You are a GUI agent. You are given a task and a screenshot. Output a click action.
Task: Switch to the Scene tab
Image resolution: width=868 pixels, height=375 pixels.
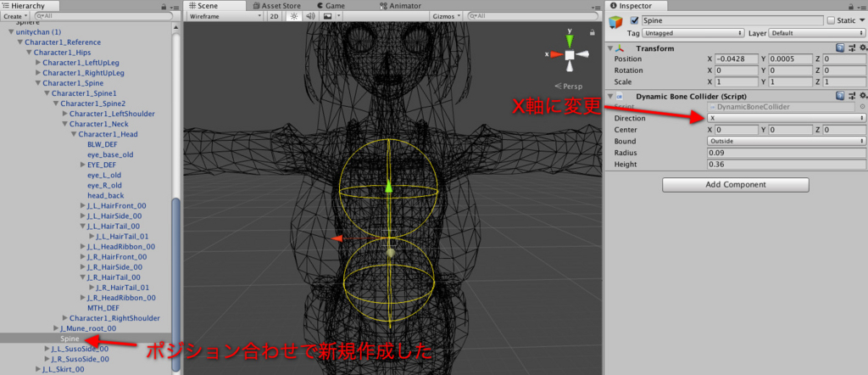click(215, 6)
